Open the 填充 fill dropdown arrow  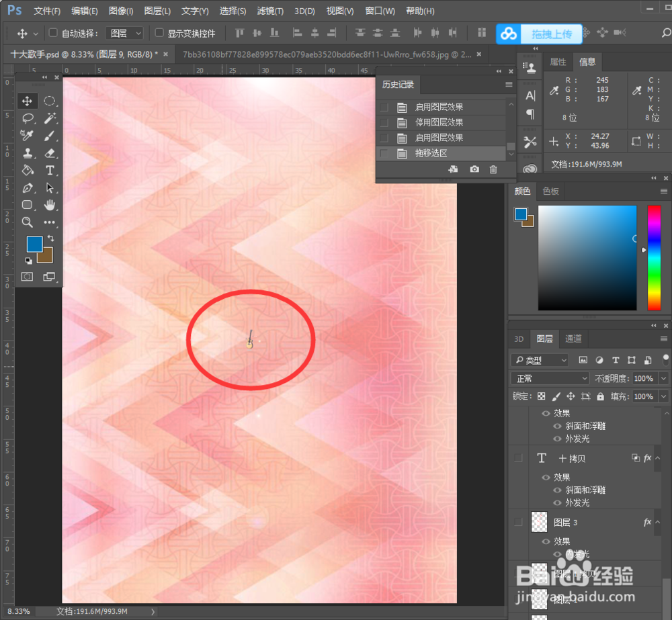663,396
